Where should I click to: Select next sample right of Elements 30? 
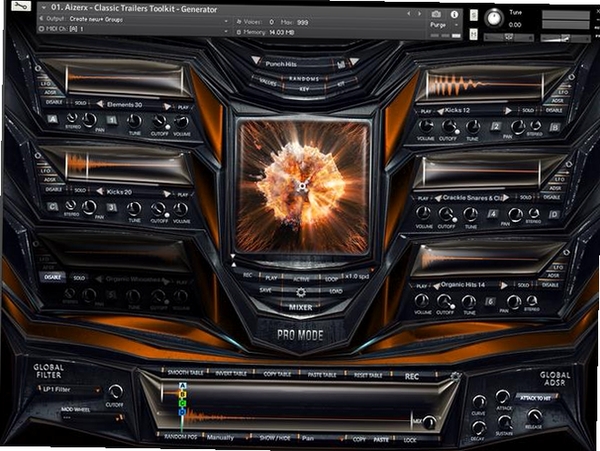[x=167, y=106]
